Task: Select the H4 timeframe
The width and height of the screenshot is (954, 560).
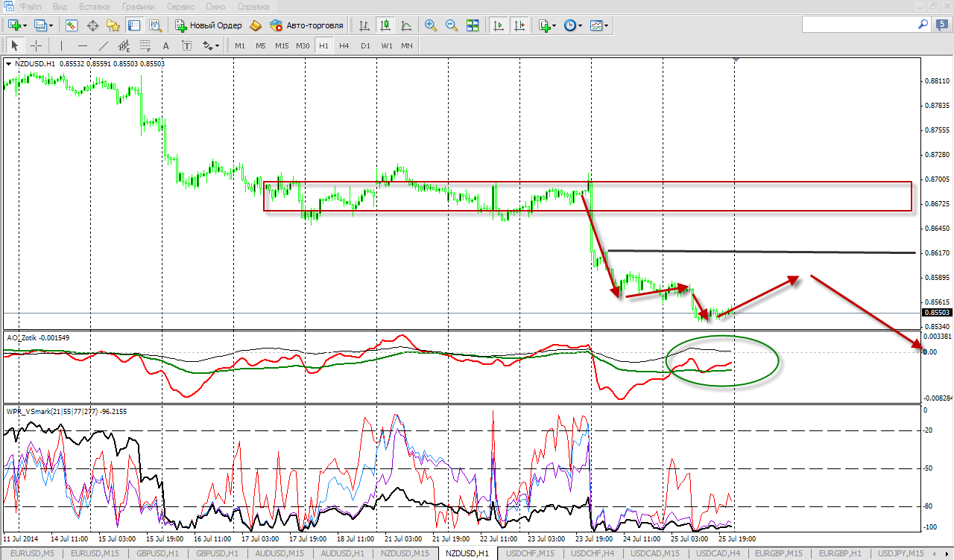Action: [x=344, y=45]
